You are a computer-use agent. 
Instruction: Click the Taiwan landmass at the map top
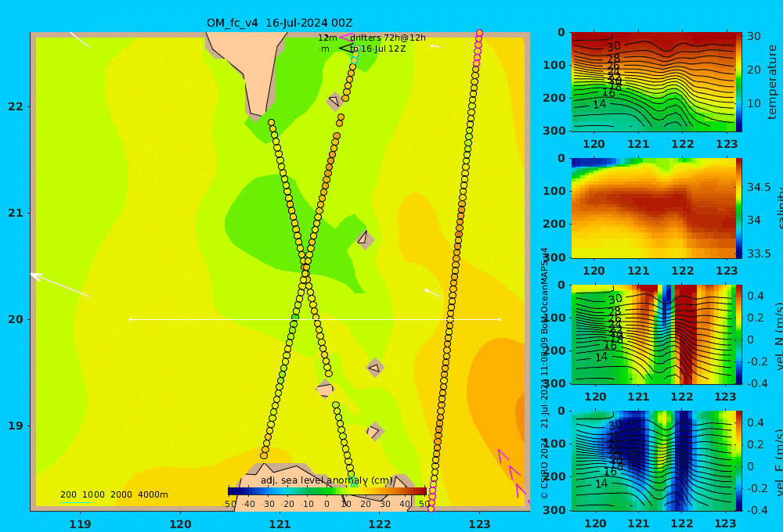[251, 70]
